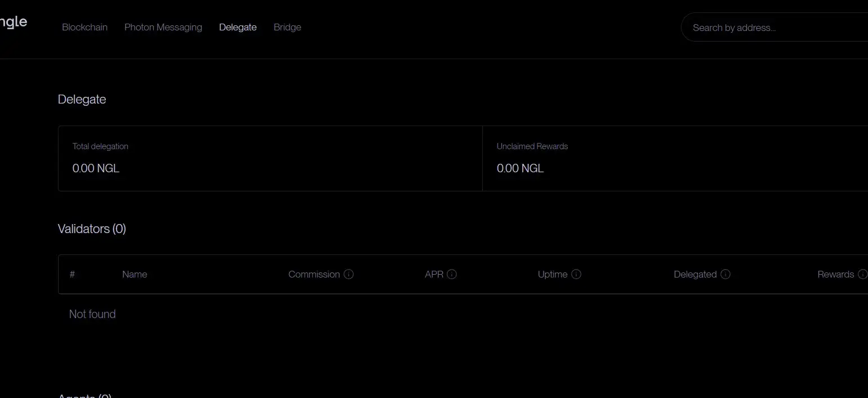
Task: Click the site logo in the header
Action: tap(12, 23)
